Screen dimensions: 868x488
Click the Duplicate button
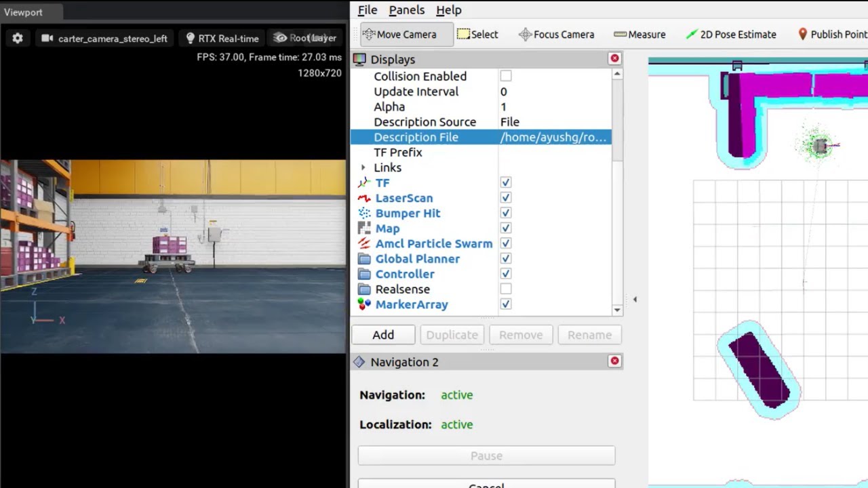click(x=452, y=335)
